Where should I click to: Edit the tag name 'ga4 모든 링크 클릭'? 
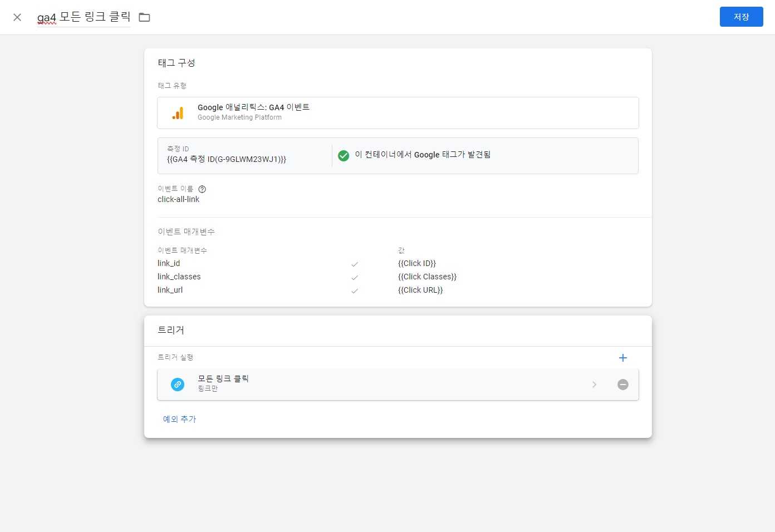pos(84,17)
